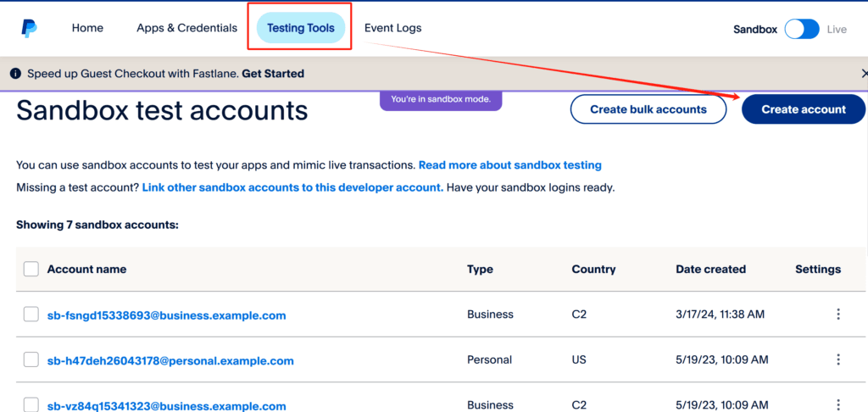Click Get Started in Fastlane banner
Screen dimensions: 868x412
[x=273, y=73]
